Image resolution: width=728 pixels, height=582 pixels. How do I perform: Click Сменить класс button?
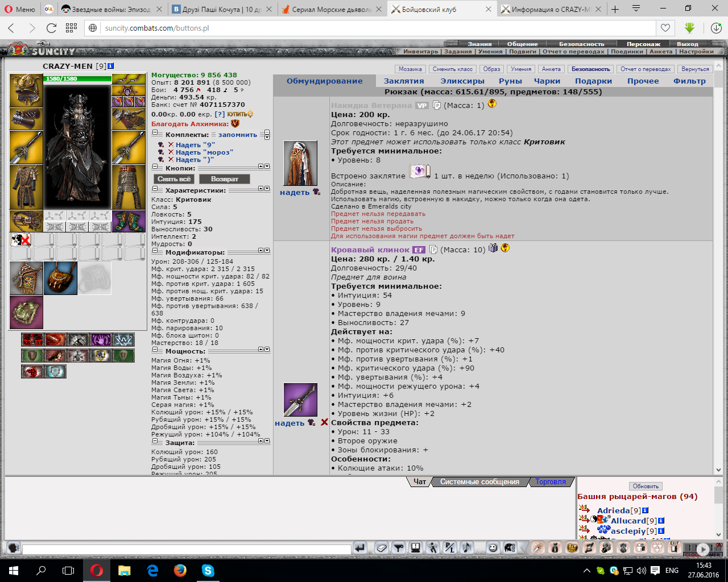point(453,69)
